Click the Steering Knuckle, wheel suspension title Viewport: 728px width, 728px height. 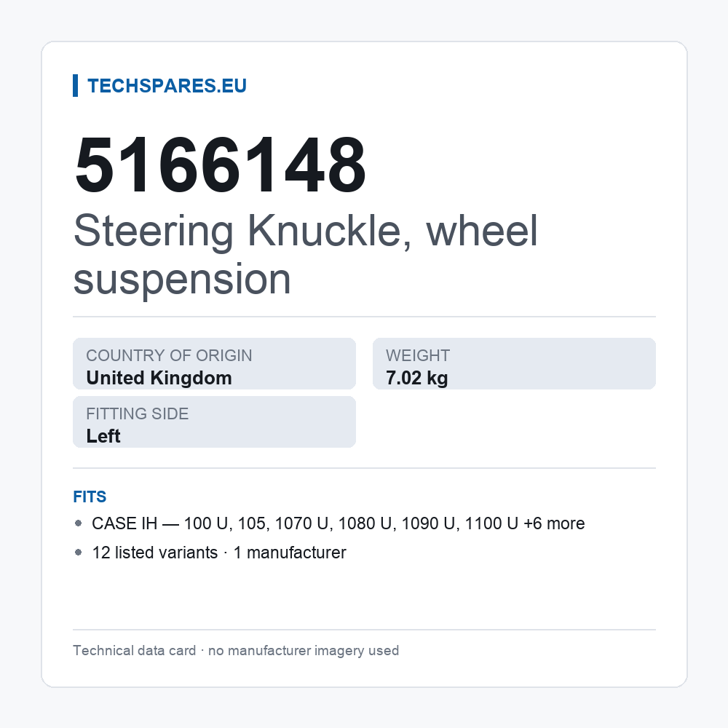(306, 254)
